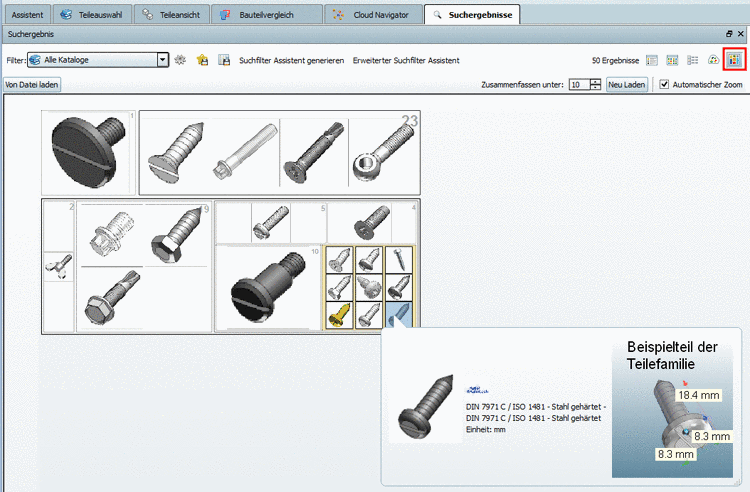Select the translucent bolt in group 23
Viewport: 750px width, 492px height.
click(x=245, y=151)
